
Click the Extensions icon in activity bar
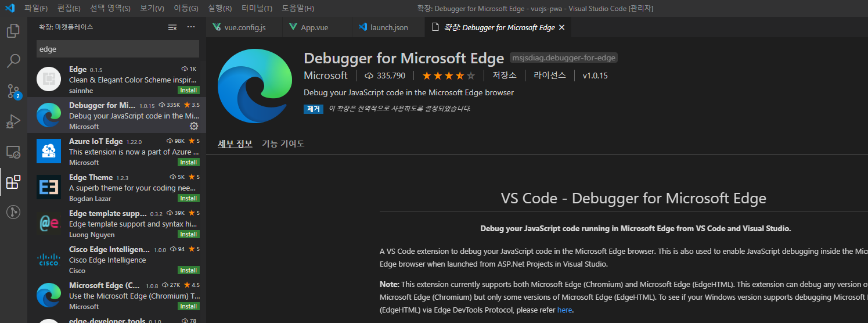(x=13, y=182)
